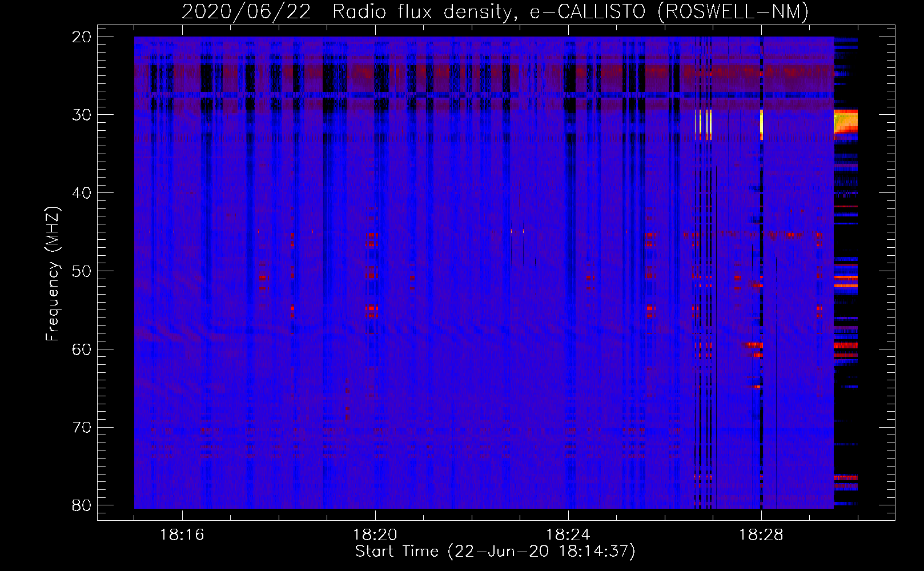Click the Start Time axis label
Screen dimensions: 924x571
pos(495,552)
